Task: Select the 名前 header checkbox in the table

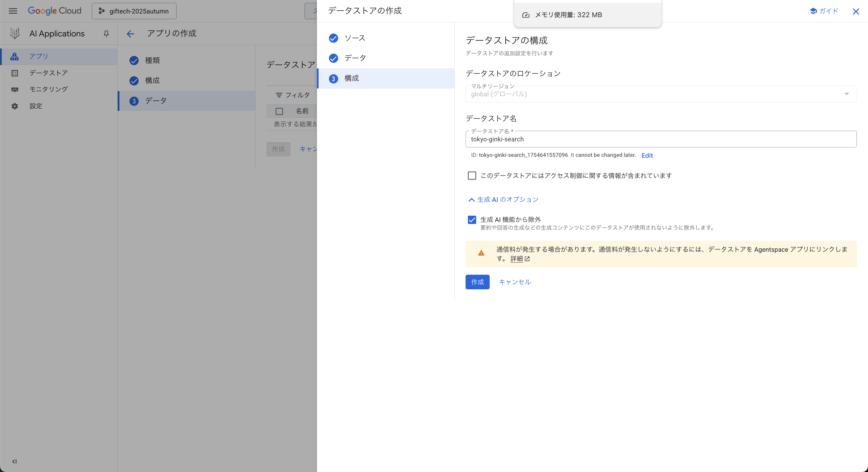Action: (x=279, y=111)
